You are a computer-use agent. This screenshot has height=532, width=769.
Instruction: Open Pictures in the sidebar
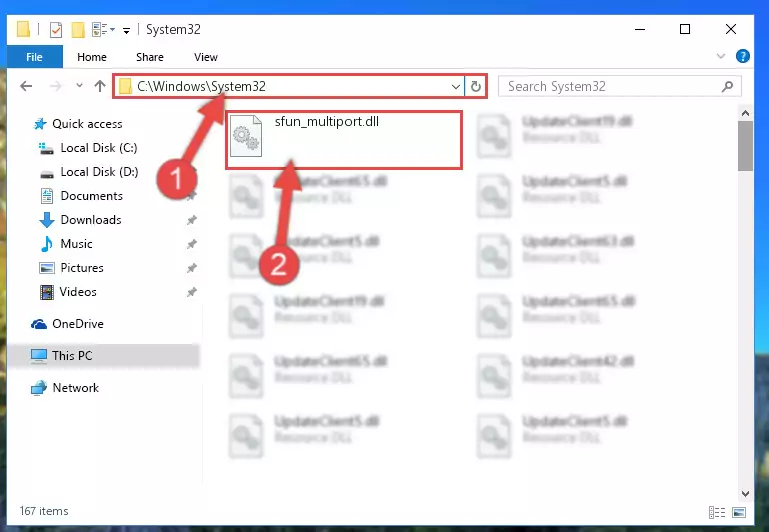[x=82, y=268]
